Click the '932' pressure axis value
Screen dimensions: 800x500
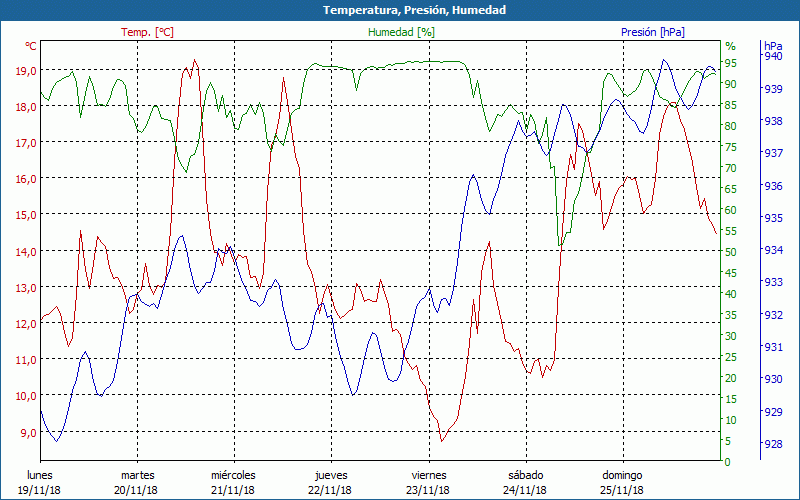tap(773, 315)
